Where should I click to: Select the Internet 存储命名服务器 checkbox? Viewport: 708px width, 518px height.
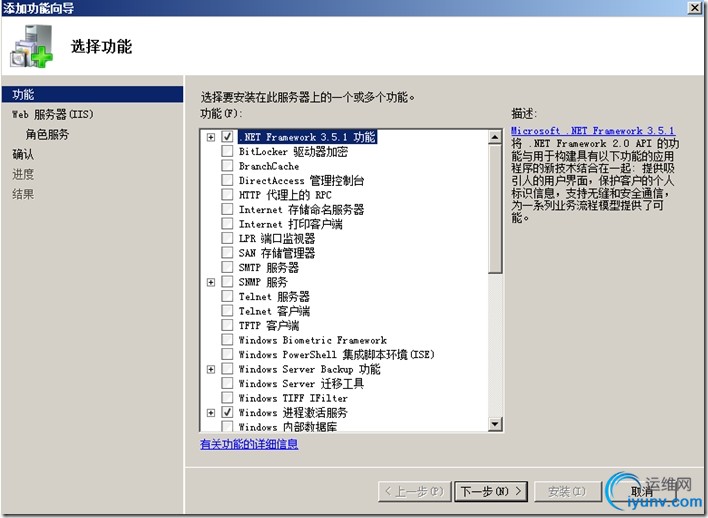(x=227, y=209)
